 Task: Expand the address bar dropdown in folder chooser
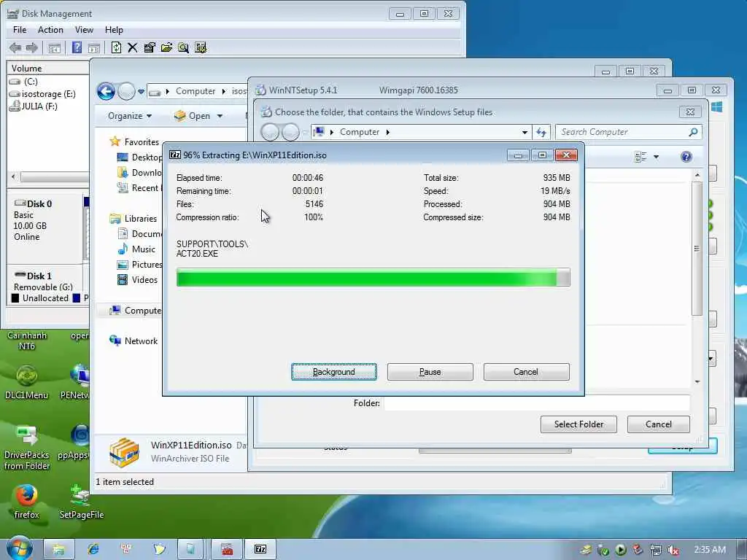[x=525, y=132]
